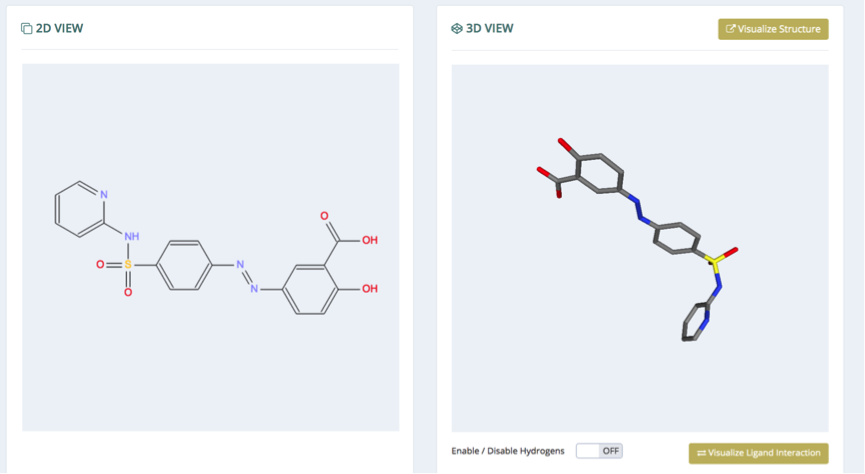Open the Visualize Structure button
The height and width of the screenshot is (474, 865).
[773, 29]
